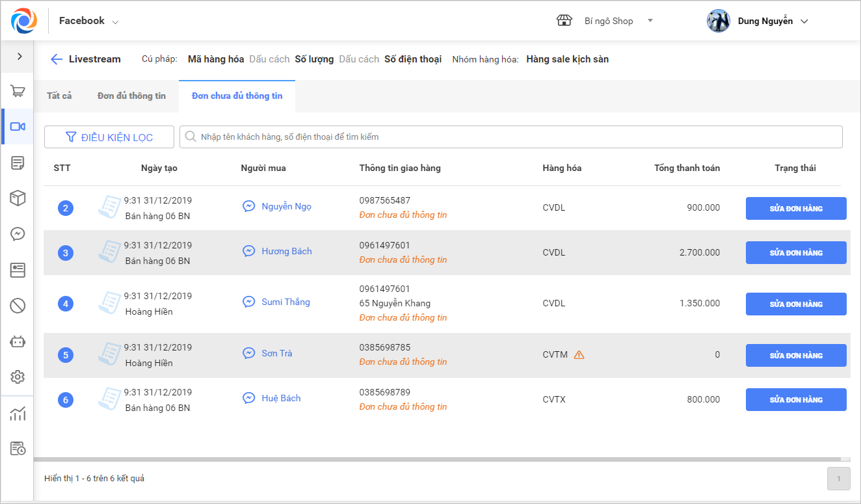Open buyer link Hương Bách
Screen dimensions: 861x504
[x=286, y=251]
